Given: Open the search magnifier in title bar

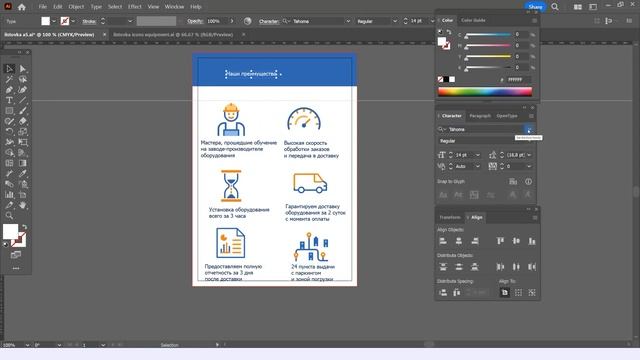Looking at the screenshot, I should tap(555, 7).
